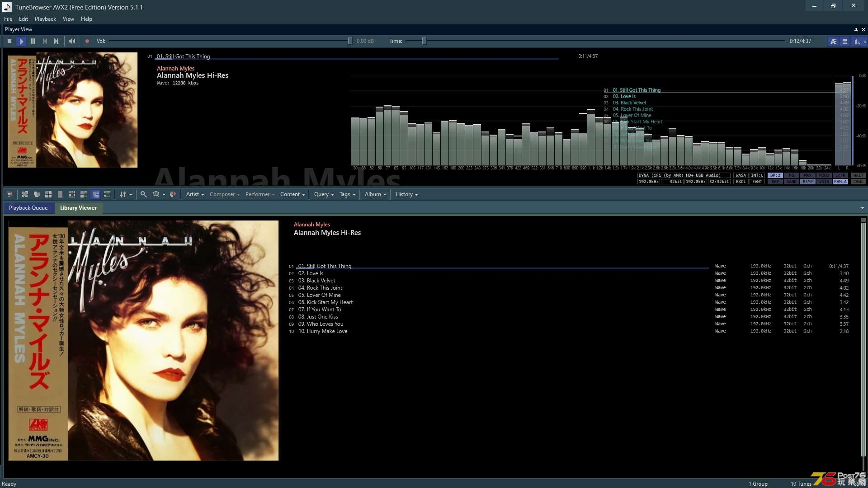Screen dimensions: 868x488
Task: Click the Play button in Player View
Action: coord(21,41)
